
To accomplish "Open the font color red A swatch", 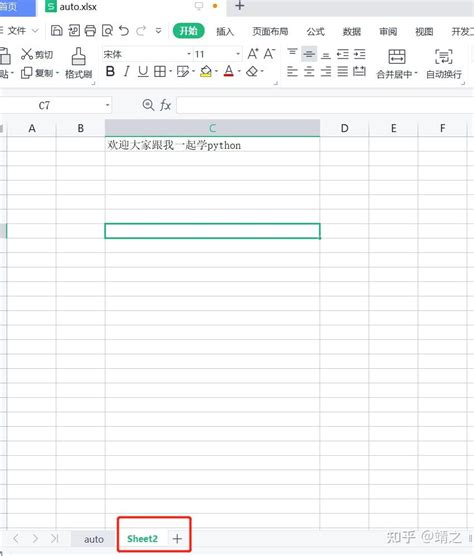I will (229, 72).
